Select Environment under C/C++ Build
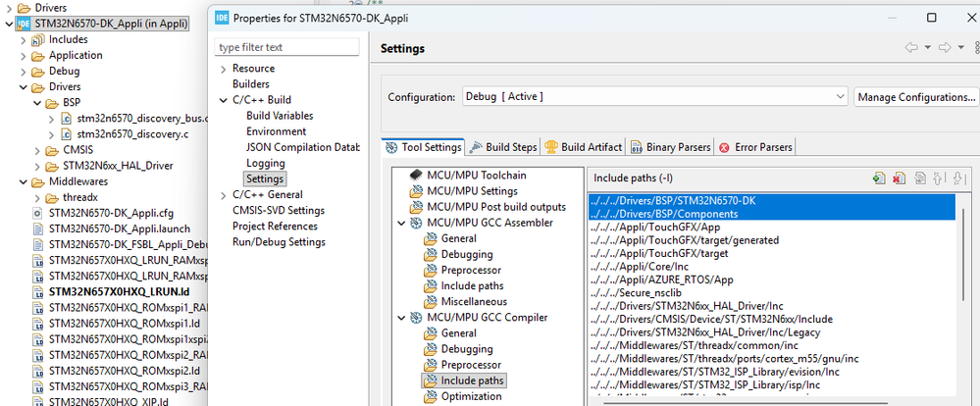980x406 pixels. point(277,131)
